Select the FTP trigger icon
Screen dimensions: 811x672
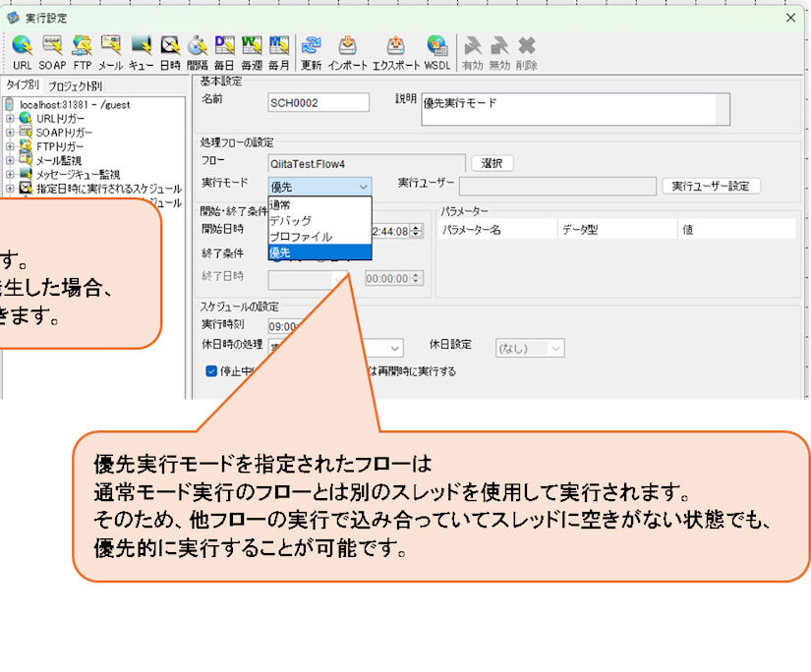click(x=81, y=44)
